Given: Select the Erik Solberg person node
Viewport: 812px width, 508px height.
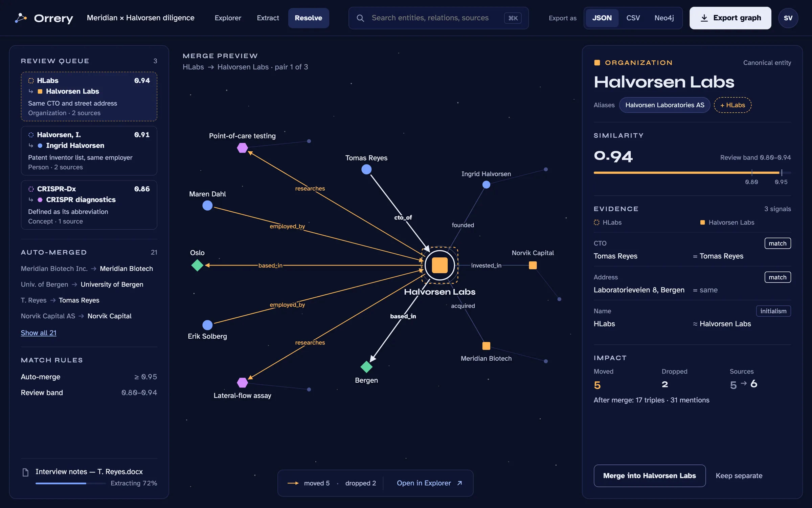Looking at the screenshot, I should 207,325.
